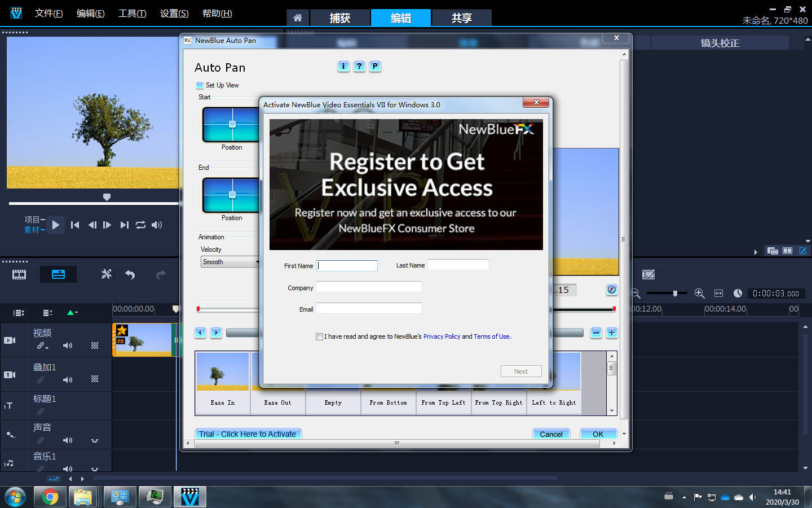
Task: Open the Auto Pan presets P button
Action: coord(375,66)
